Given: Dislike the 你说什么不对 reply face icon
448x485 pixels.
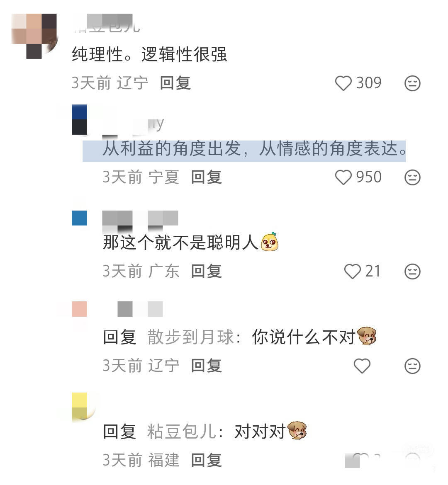Looking at the screenshot, I should coord(412,366).
